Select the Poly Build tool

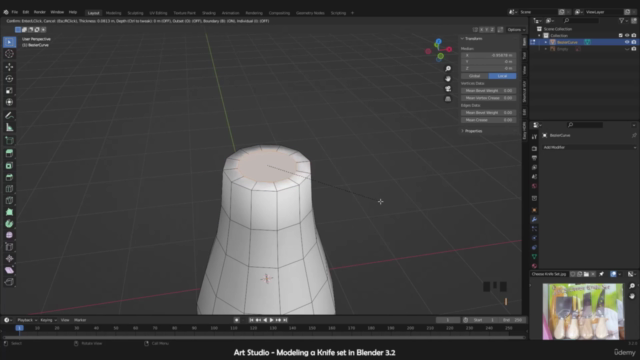pos(9,212)
